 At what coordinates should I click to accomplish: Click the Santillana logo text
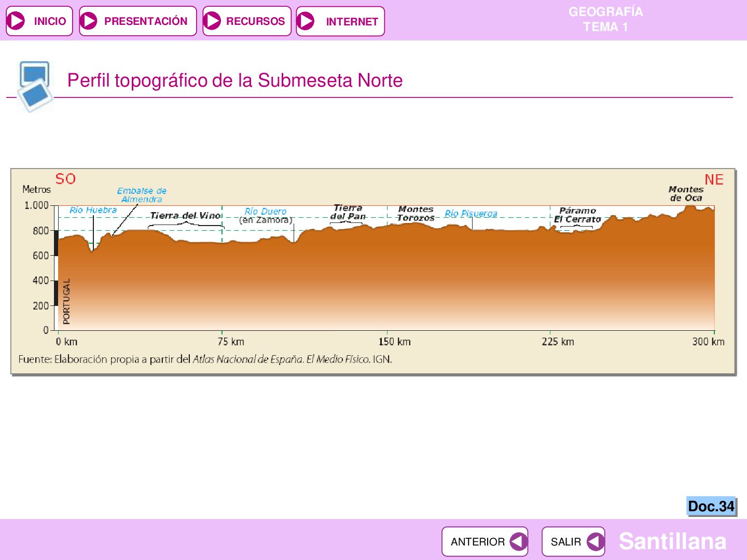click(672, 541)
